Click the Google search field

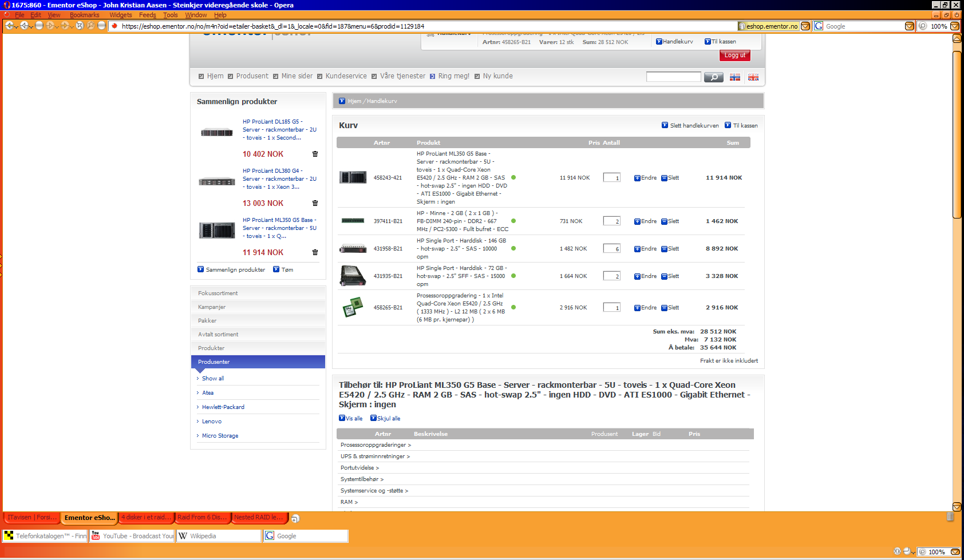coord(864,26)
